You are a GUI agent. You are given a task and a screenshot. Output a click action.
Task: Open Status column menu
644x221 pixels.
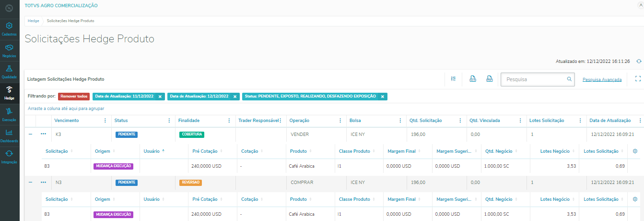(x=169, y=121)
